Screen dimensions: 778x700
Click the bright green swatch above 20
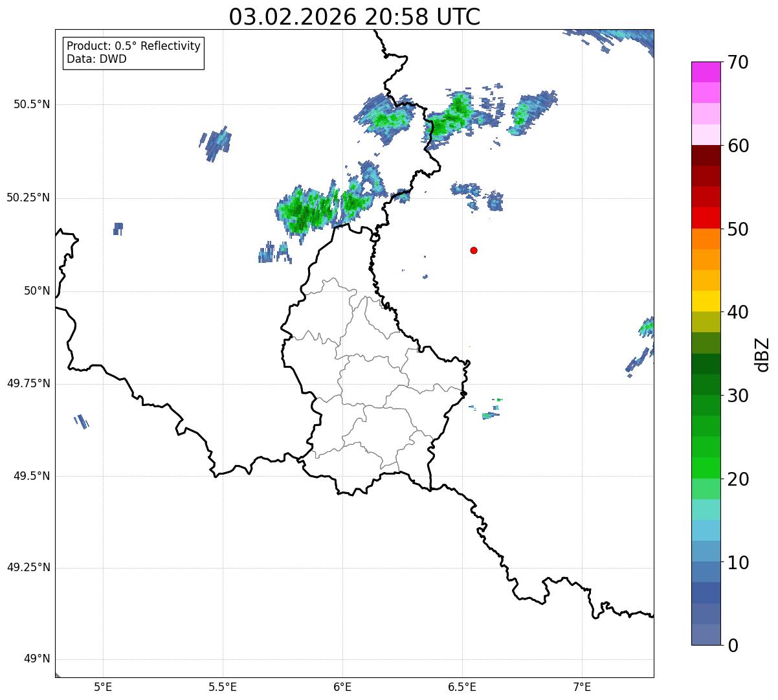point(706,468)
